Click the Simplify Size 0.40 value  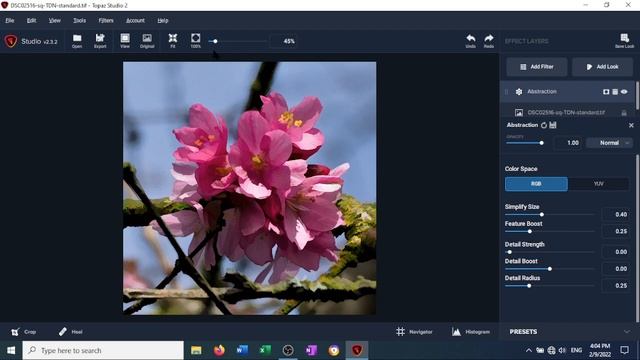pyautogui.click(x=617, y=214)
